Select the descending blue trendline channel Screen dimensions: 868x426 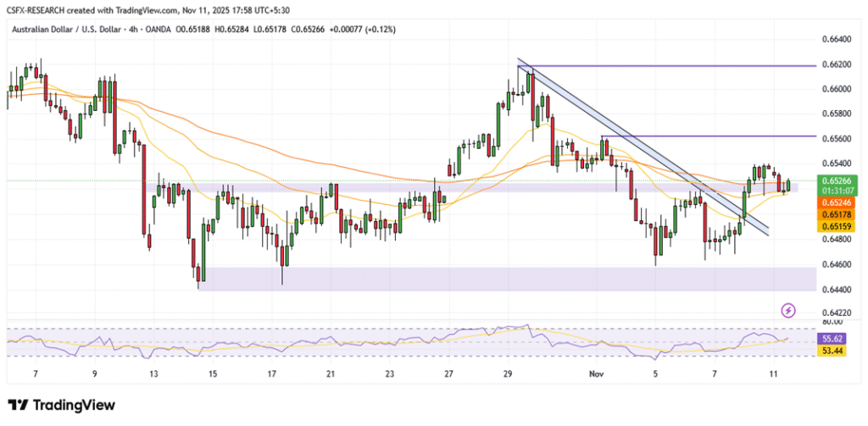pos(644,149)
